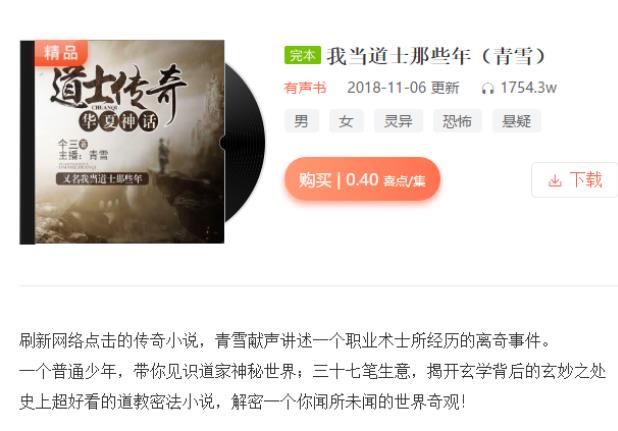The image size is (618, 431).
Task: Click the orange 精品 corner badge
Action: click(61, 52)
